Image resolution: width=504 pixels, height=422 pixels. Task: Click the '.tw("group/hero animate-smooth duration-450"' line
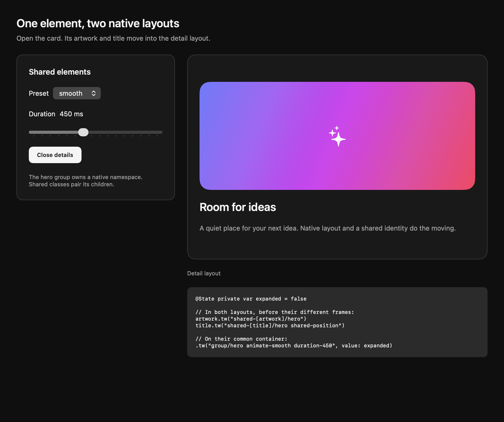coord(294,346)
